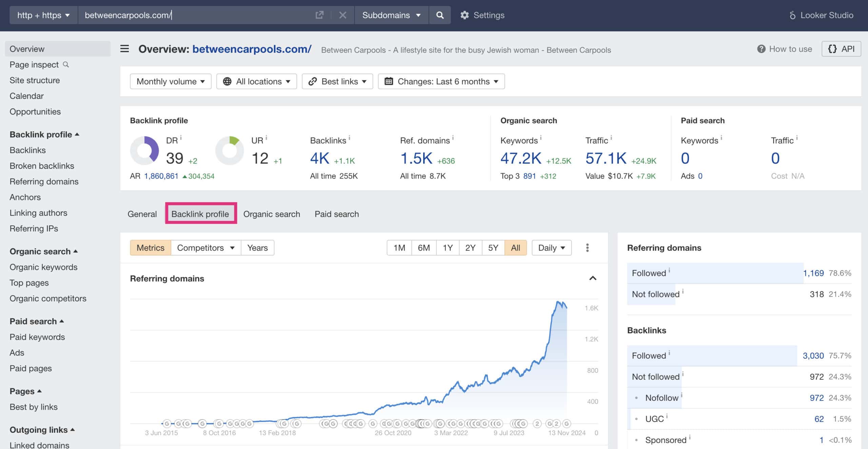
Task: Open URL in new tab icon
Action: click(319, 15)
